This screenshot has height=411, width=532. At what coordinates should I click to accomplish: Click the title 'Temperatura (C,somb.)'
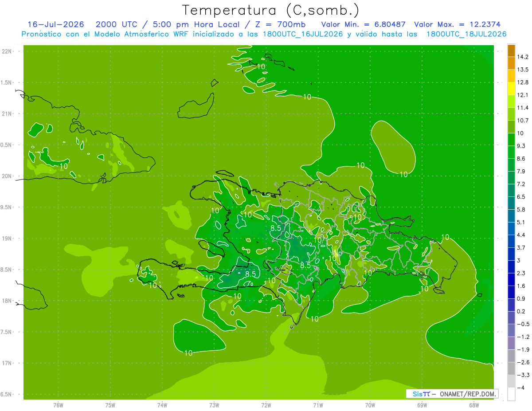pyautogui.click(x=271, y=10)
